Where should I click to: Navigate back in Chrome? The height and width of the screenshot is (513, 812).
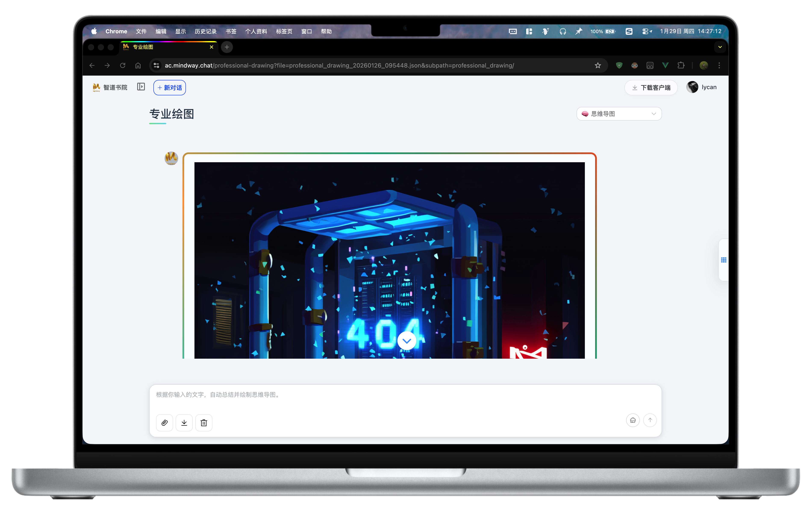coord(92,65)
